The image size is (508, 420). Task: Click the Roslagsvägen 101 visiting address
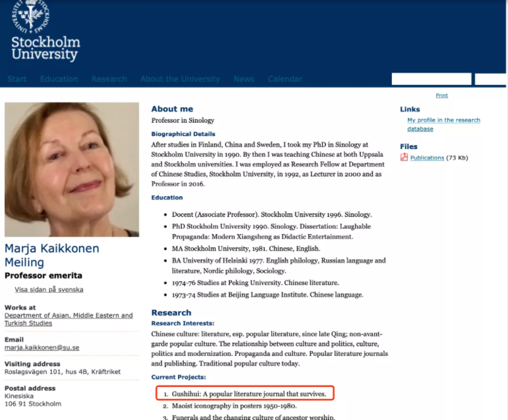(x=63, y=372)
